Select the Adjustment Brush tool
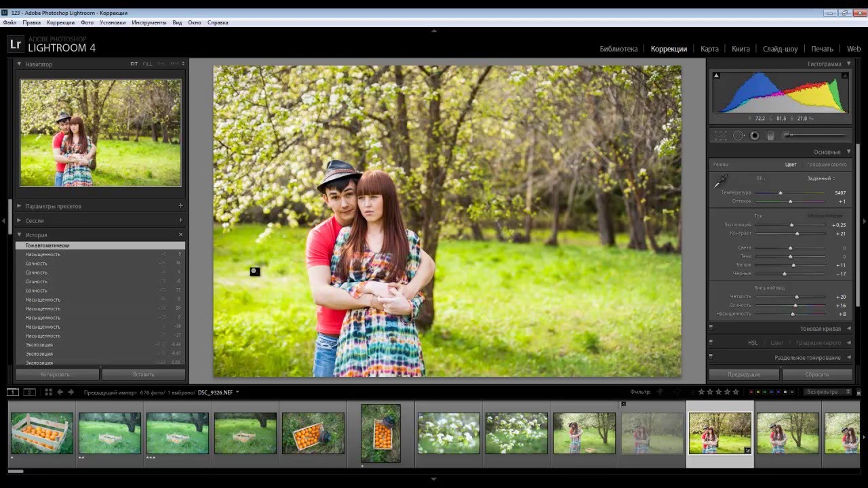This screenshot has height=488, width=868. point(814,136)
